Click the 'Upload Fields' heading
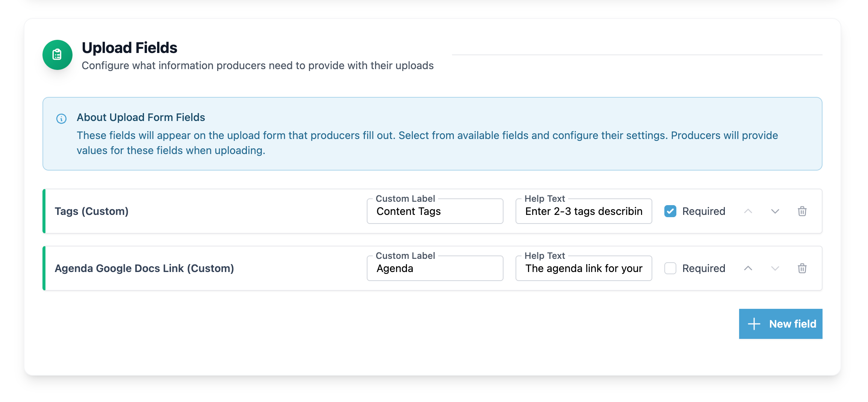The image size is (868, 402). click(x=130, y=48)
